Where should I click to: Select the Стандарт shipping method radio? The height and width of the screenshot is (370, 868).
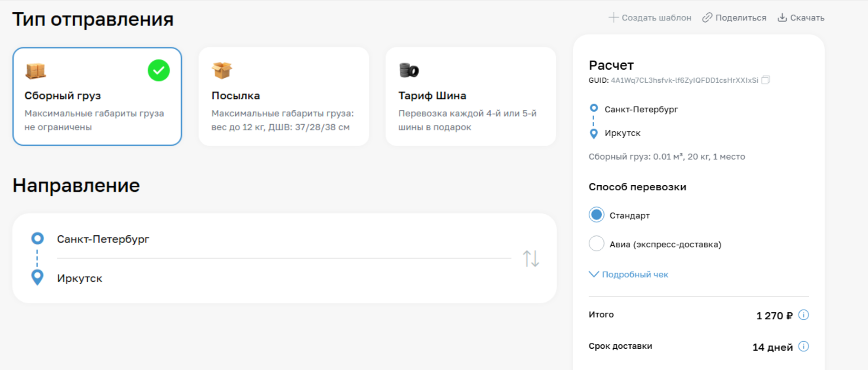(x=596, y=215)
